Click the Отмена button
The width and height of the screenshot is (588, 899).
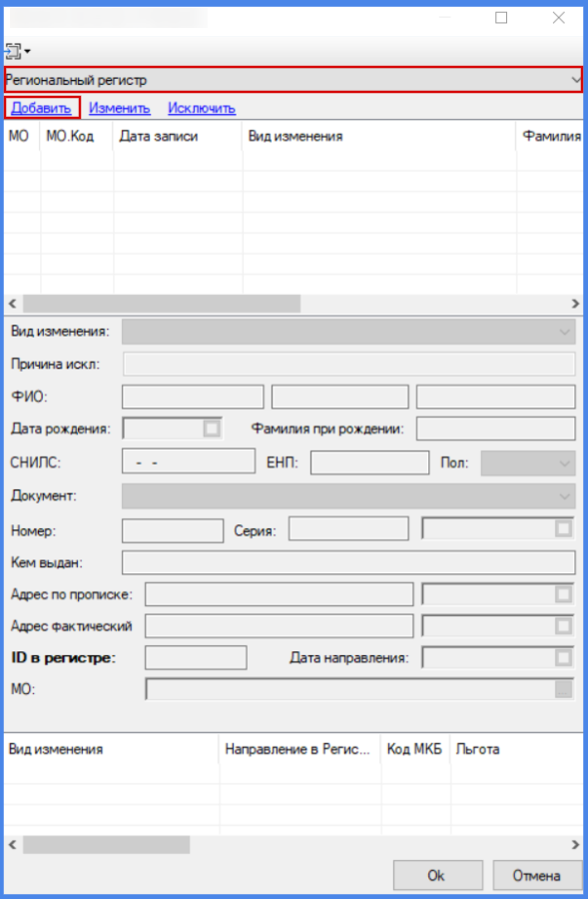coord(537,875)
